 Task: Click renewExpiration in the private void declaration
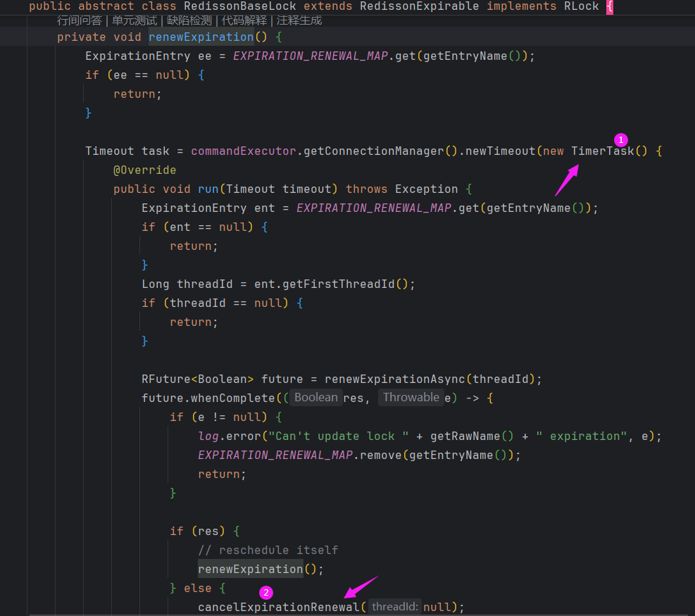point(201,37)
